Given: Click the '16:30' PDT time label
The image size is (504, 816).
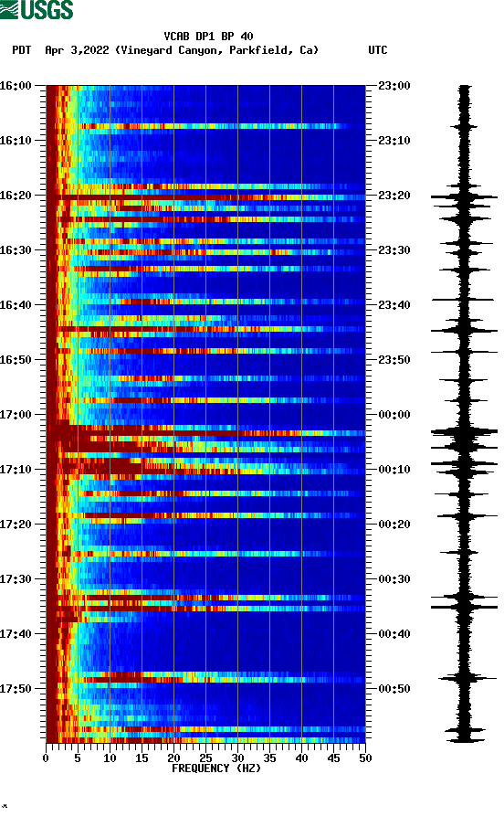Looking at the screenshot, I should coord(16,250).
